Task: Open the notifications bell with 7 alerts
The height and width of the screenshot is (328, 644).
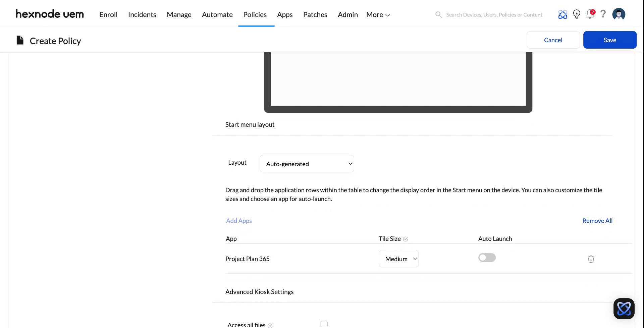Action: click(x=590, y=14)
